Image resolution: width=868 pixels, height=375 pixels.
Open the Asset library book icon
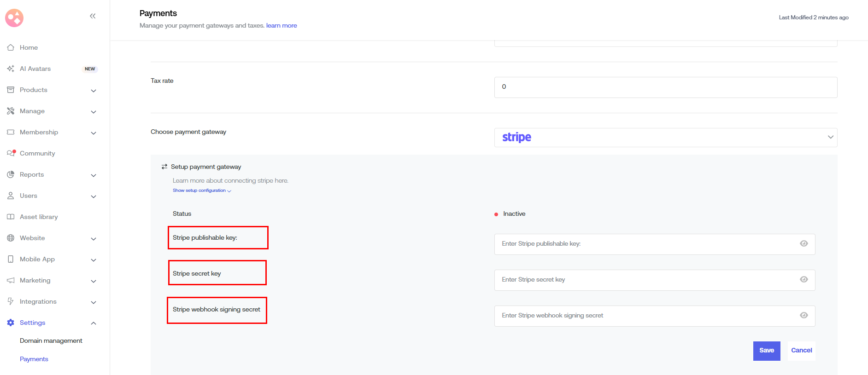[11, 217]
